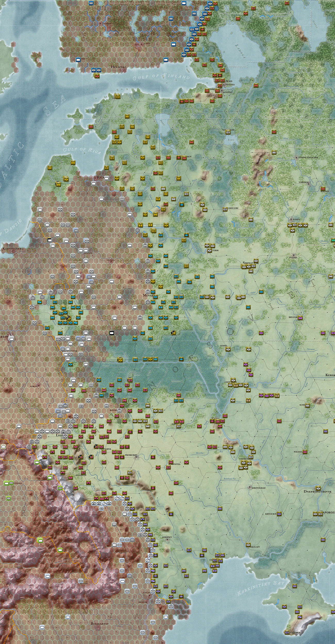Viewport: 335px width, 644px height.
Task: Click the red infantry counter on coast west of Helsinki
Action: [97, 76]
